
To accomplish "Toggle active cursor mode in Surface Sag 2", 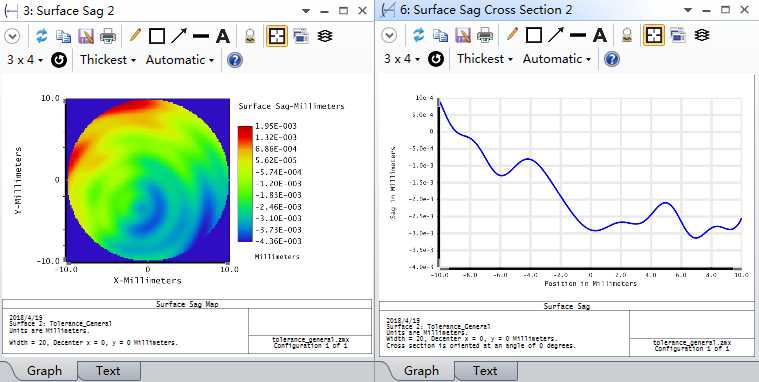I will click(x=277, y=36).
